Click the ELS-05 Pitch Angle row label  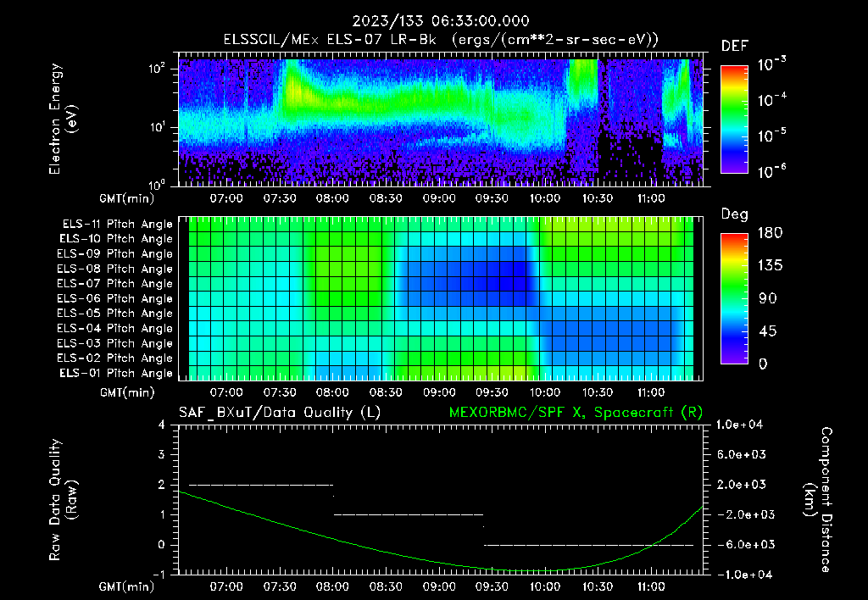(115, 314)
